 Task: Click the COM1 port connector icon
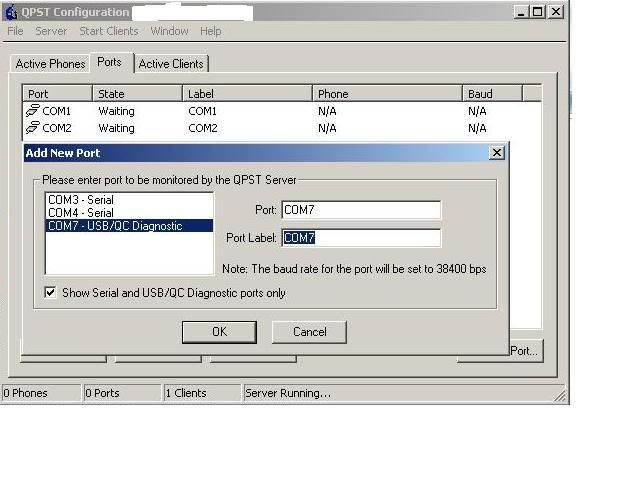coord(33,110)
